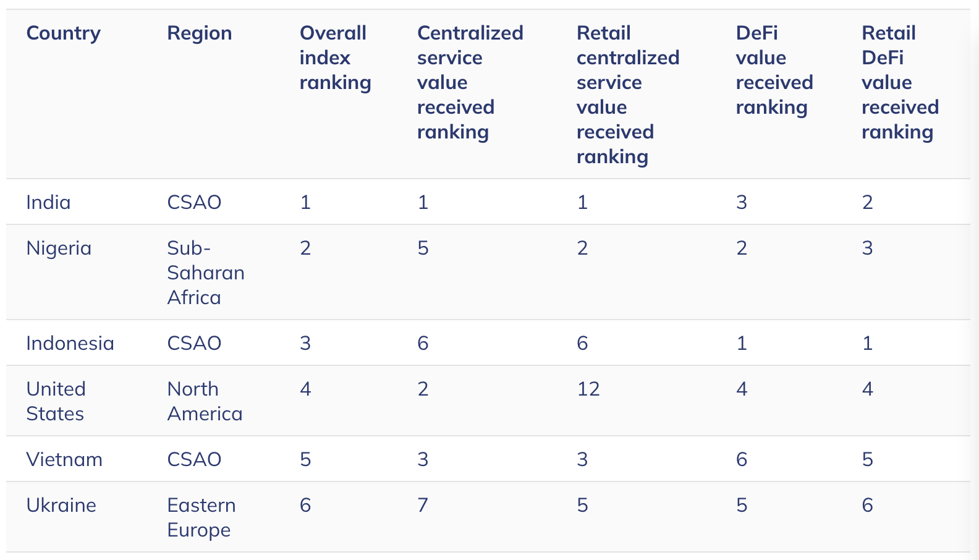Viewport: 979px width, 560px height.
Task: Click the India country cell
Action: point(48,203)
